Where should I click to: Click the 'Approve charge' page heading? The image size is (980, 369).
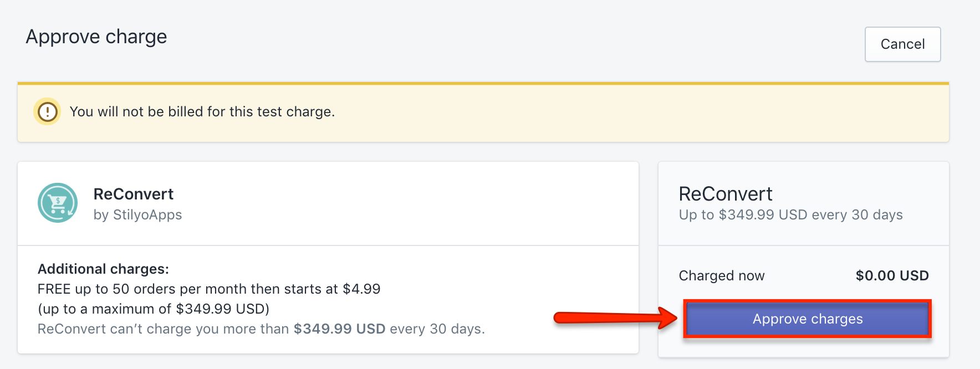(96, 37)
